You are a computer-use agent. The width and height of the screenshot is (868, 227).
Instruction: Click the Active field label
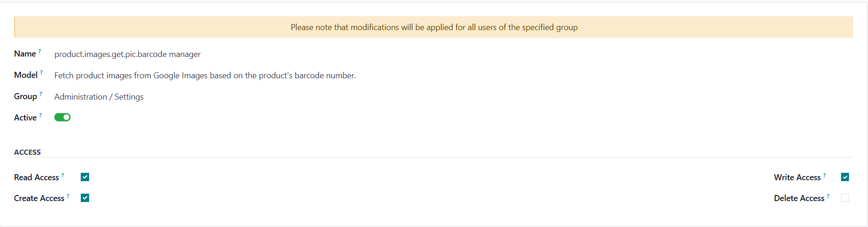coord(25,118)
